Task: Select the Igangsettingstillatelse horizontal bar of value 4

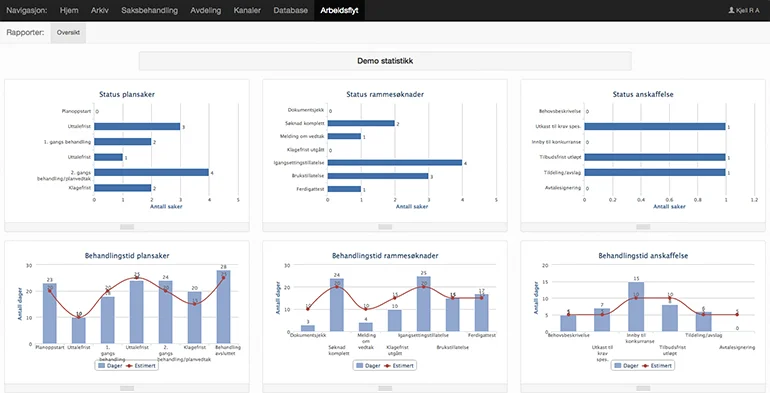Action: click(395, 163)
